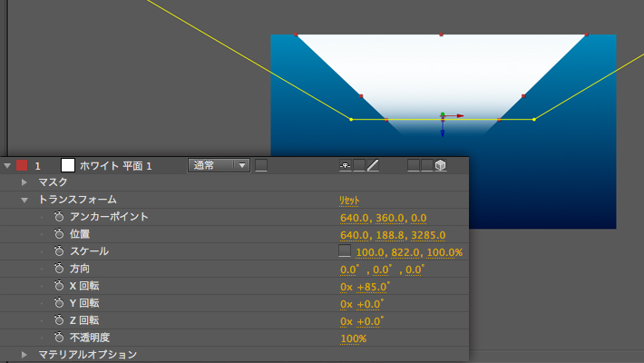
Task: Select the ホワイト 平面 1 layer name
Action: [115, 166]
